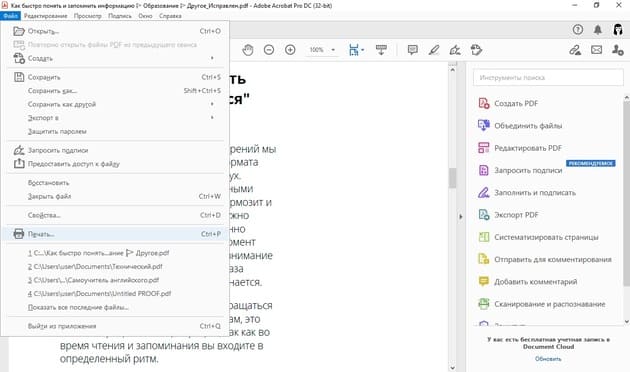This screenshot has height=372, width=630.
Task: Click the send by email envelope icon
Action: pyautogui.click(x=596, y=50)
